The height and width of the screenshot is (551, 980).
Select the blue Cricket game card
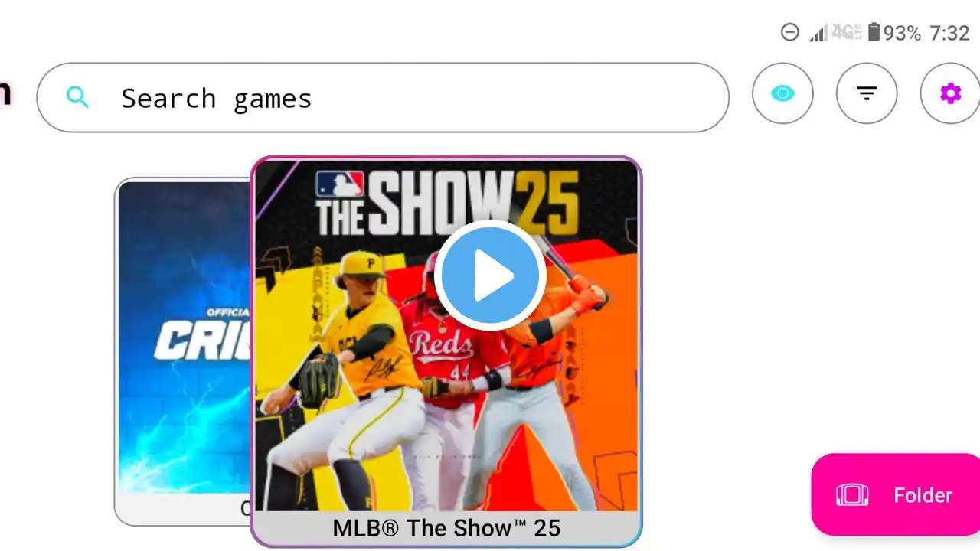(184, 352)
